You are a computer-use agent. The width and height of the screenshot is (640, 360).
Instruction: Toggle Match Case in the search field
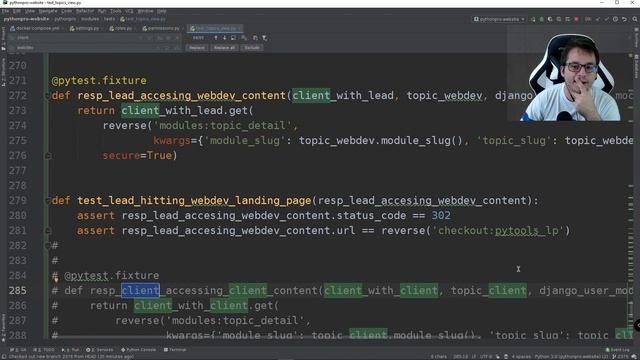tap(160, 38)
